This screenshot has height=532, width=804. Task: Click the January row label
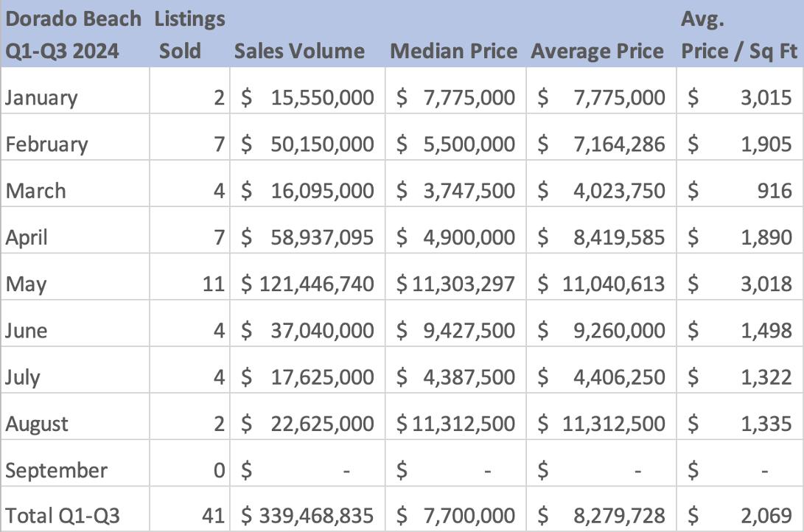tap(41, 98)
